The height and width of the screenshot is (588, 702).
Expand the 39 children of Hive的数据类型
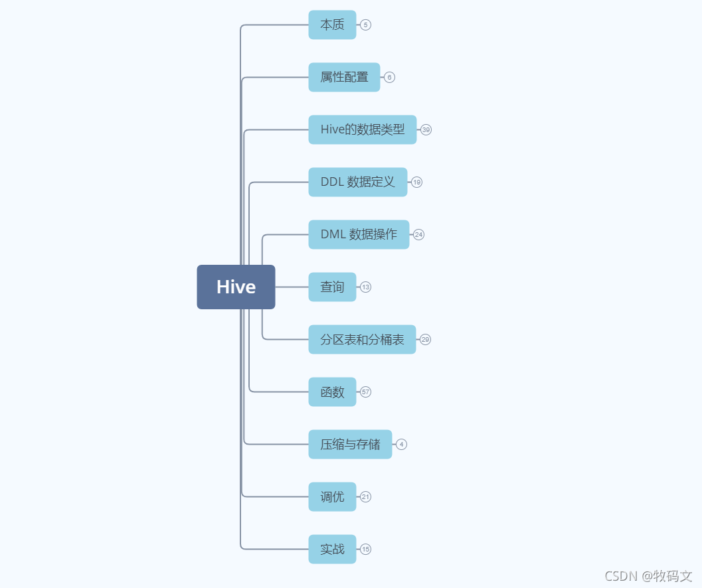426,130
